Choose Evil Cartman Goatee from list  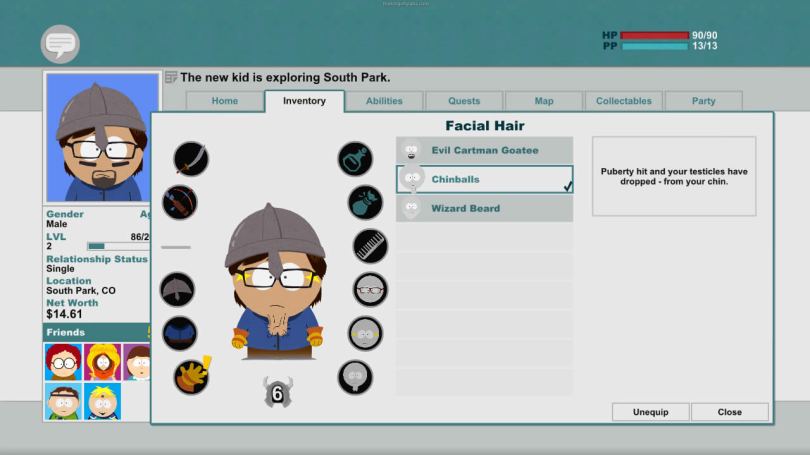coord(485,150)
